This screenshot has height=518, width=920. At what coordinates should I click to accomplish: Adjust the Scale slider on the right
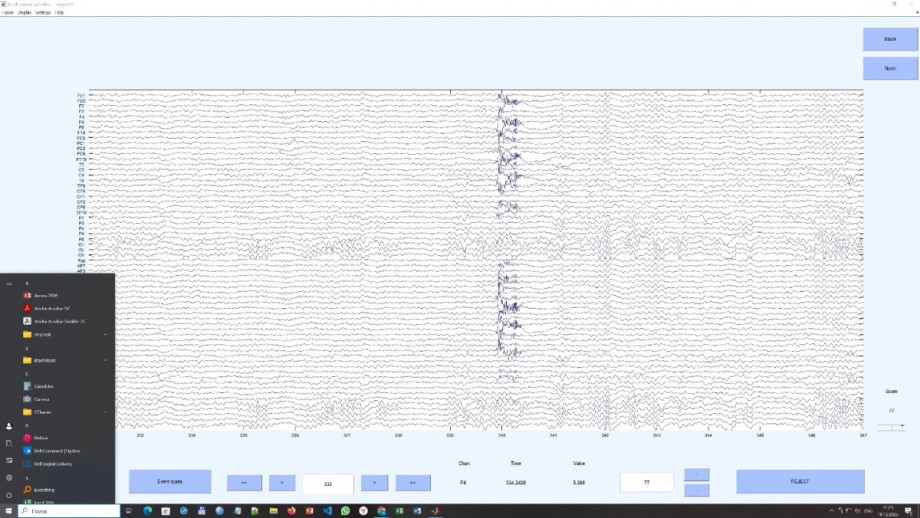click(890, 426)
